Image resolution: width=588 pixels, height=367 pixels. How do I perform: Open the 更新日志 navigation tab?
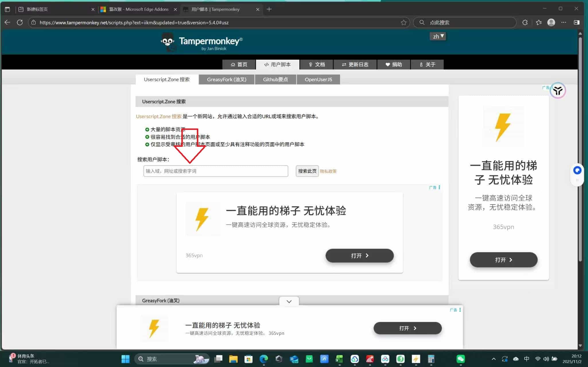click(x=355, y=65)
